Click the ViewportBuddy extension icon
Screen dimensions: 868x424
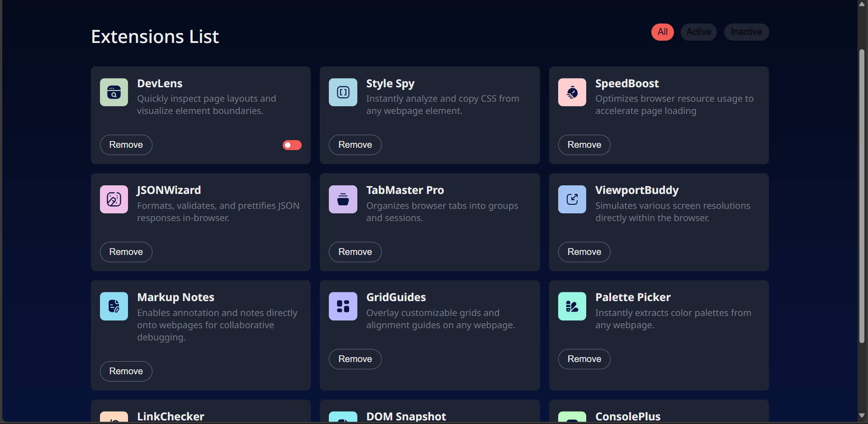pos(572,199)
